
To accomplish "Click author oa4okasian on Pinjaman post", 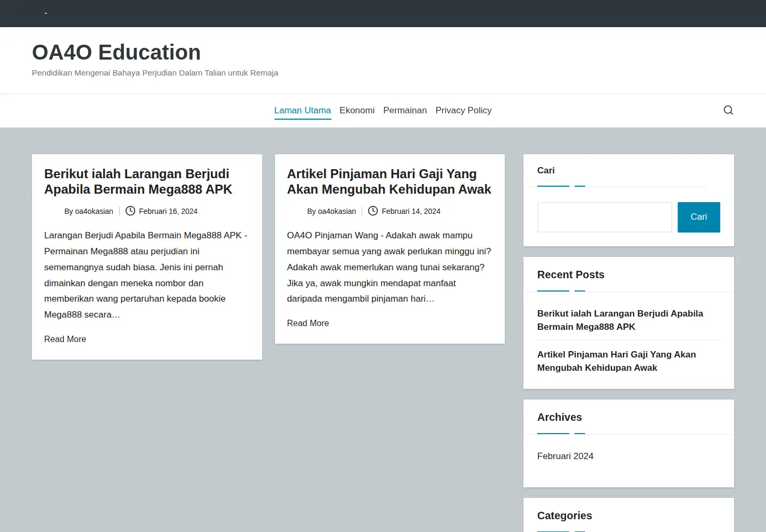I will pos(337,211).
